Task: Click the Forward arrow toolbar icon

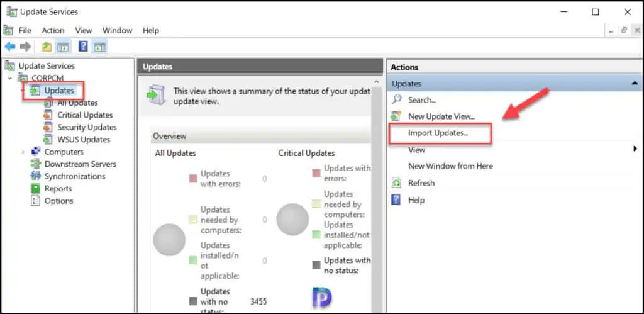Action: pos(25,47)
